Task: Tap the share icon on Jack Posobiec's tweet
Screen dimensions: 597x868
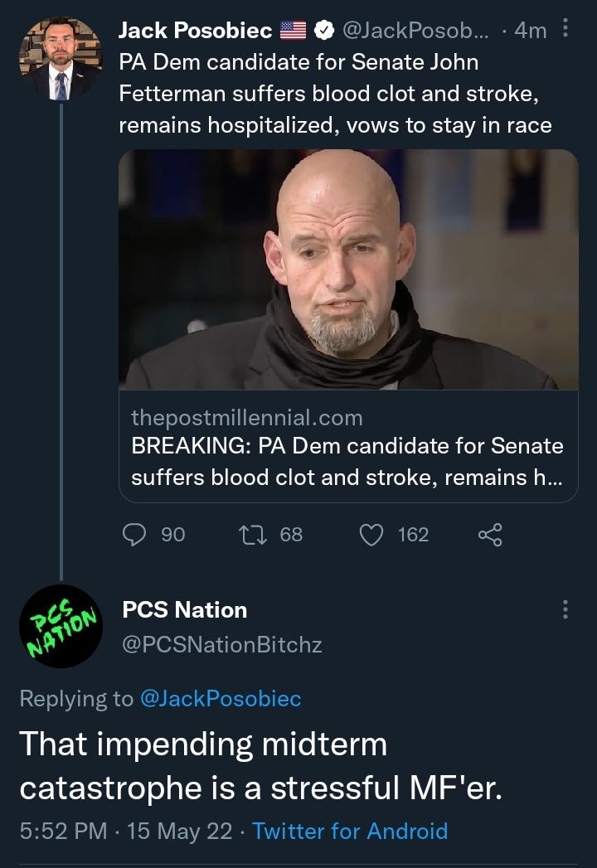Action: (490, 535)
